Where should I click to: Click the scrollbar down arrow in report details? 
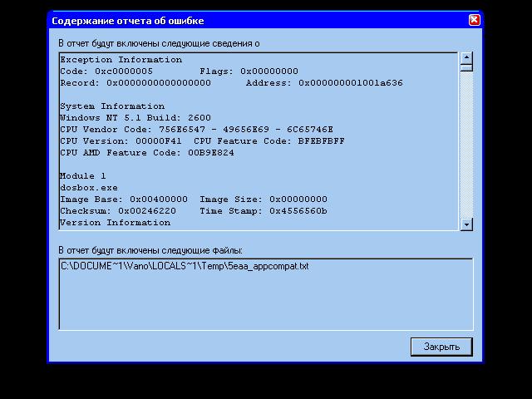coord(466,224)
